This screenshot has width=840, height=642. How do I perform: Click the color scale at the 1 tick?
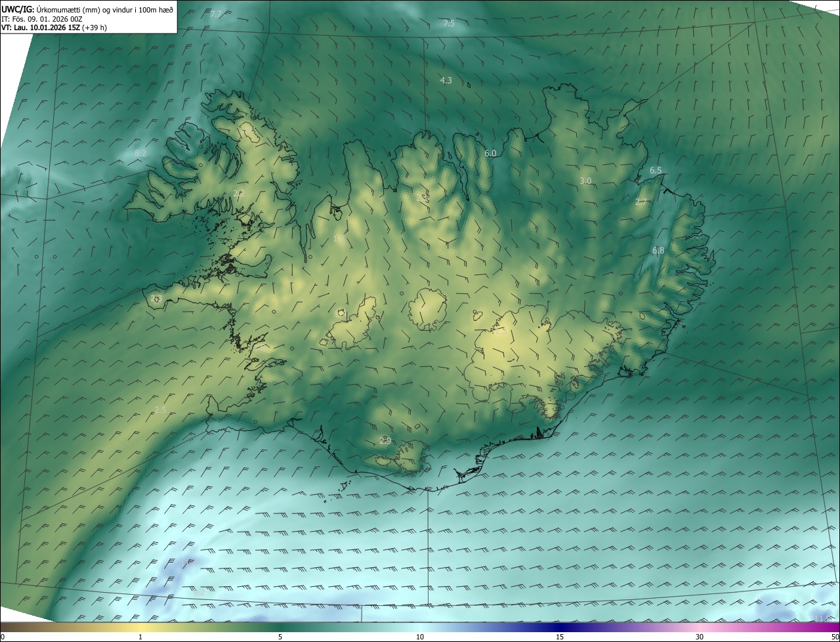click(140, 628)
